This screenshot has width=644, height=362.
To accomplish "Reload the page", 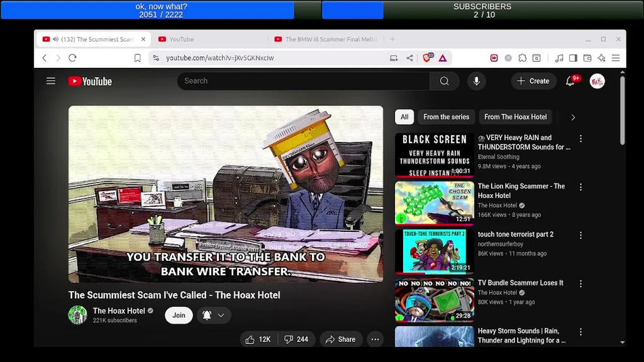I will pos(72,58).
